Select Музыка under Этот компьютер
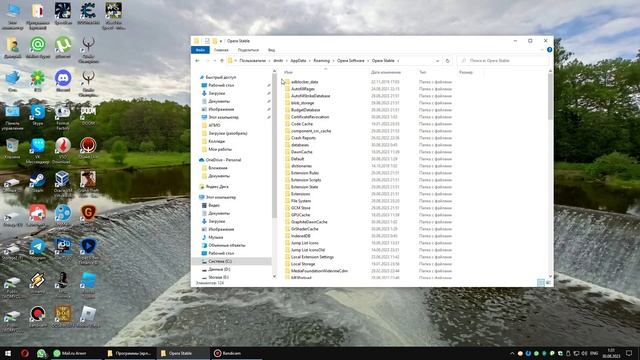Viewport: 640px width, 360px height. tap(216, 237)
